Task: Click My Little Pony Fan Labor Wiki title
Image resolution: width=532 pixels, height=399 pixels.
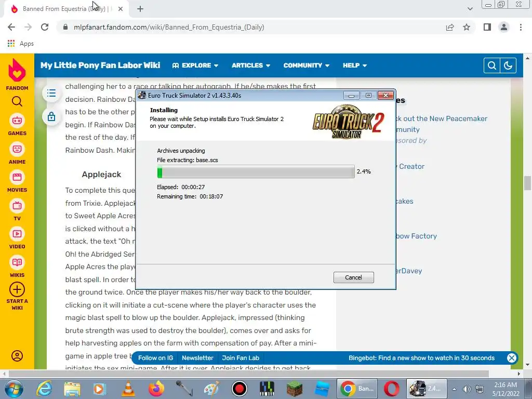Action: (x=100, y=65)
